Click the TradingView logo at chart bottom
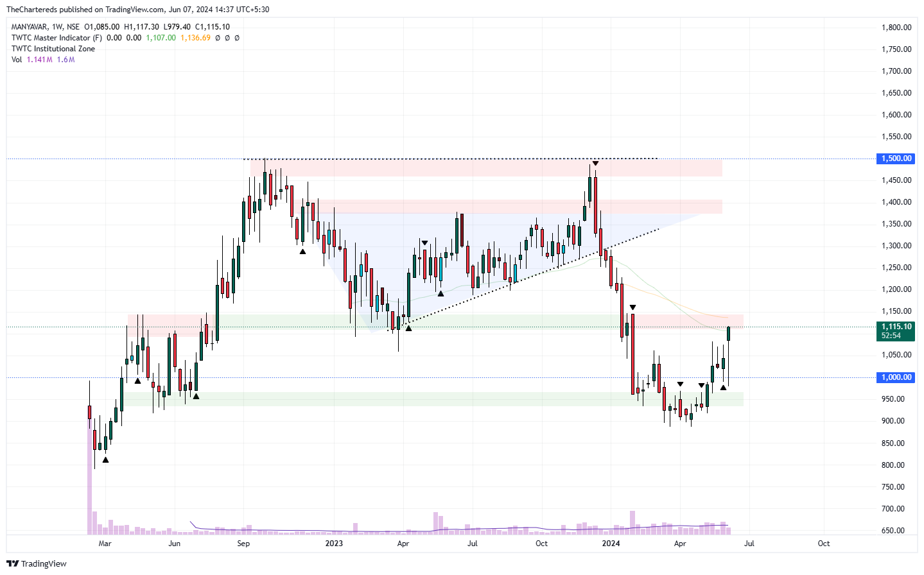 coord(36,563)
